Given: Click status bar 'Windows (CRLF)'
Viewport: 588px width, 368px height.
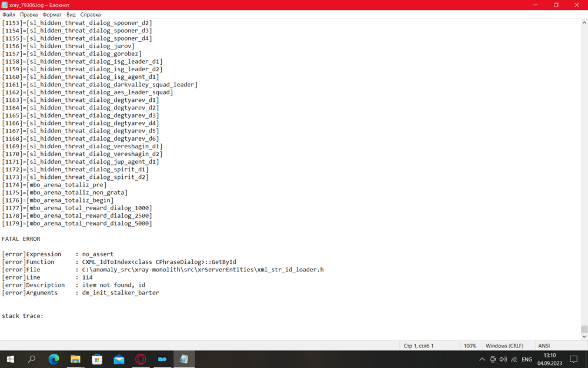Looking at the screenshot, I should click(505, 346).
